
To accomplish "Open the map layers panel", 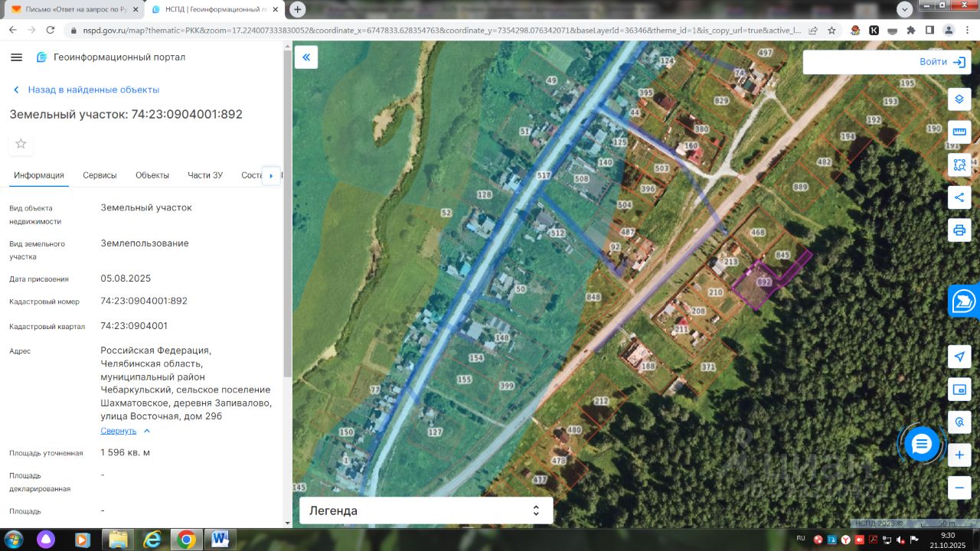I will 959,99.
